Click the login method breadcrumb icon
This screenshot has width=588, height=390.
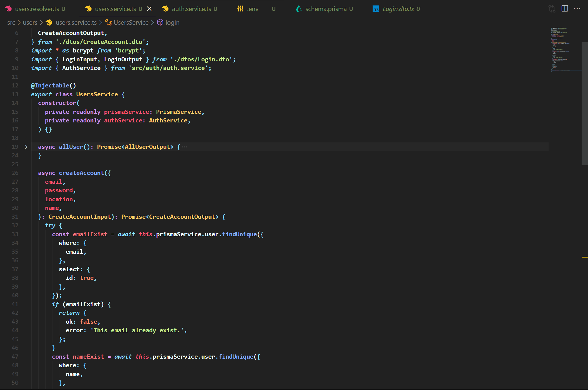(160, 22)
